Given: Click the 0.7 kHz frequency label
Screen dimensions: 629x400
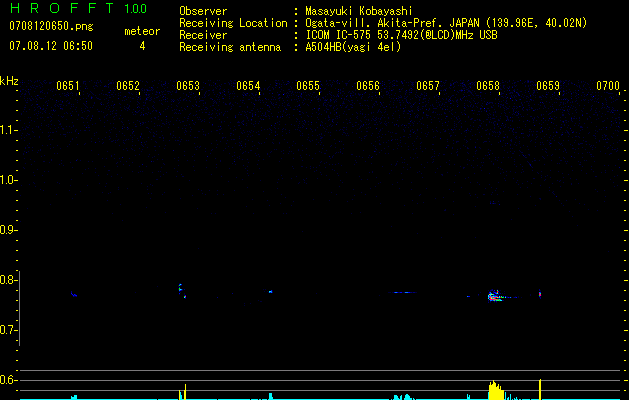Looking at the screenshot, I should 8,330.
